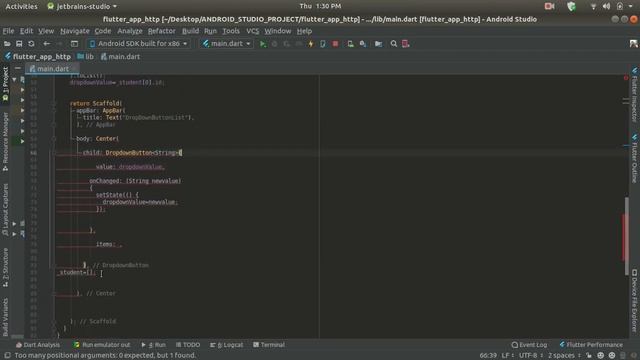Open the LF line separator selector
This screenshot has height=360, width=640.
[507, 356]
